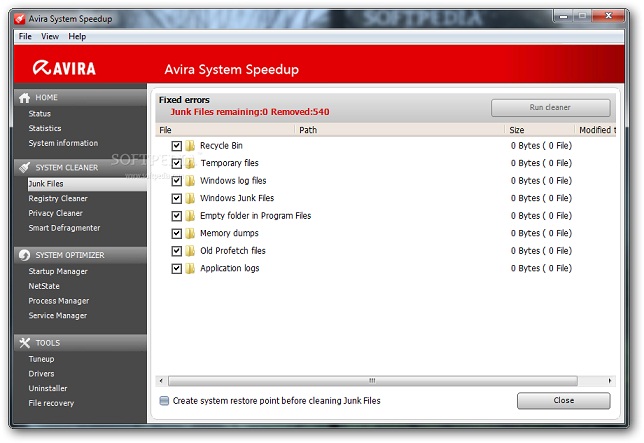Screen dimensions: 644x443
Task: Click the Recycle Bin folder icon
Action: [x=190, y=146]
